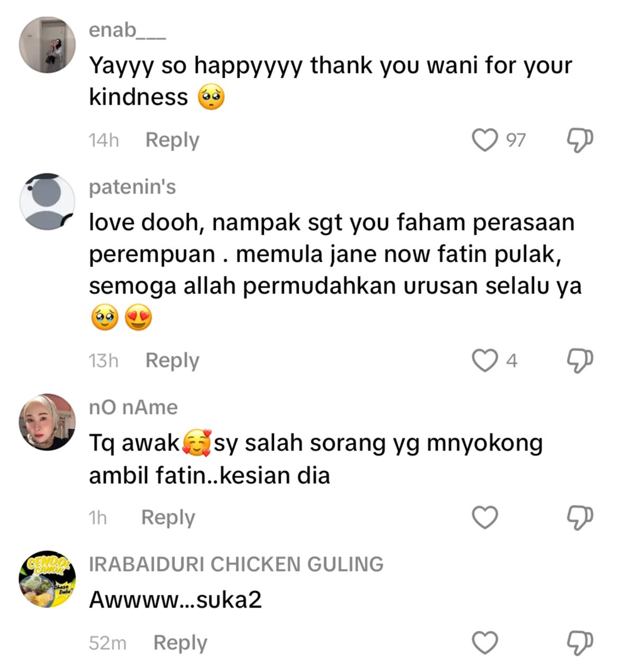Like IRABAIDURI CHICKEN GULING's comment
Image resolution: width=618 pixels, height=672 pixels.
point(485,642)
